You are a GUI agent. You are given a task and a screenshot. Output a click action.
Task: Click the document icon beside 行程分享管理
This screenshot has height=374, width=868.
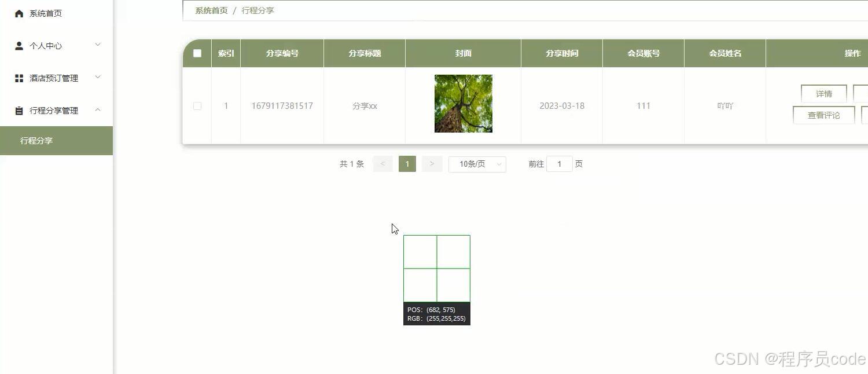(x=18, y=110)
